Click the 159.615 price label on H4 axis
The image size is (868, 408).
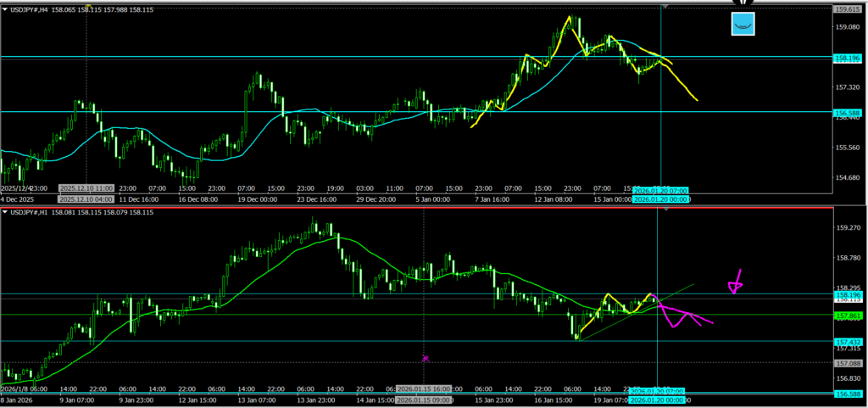[x=849, y=8]
